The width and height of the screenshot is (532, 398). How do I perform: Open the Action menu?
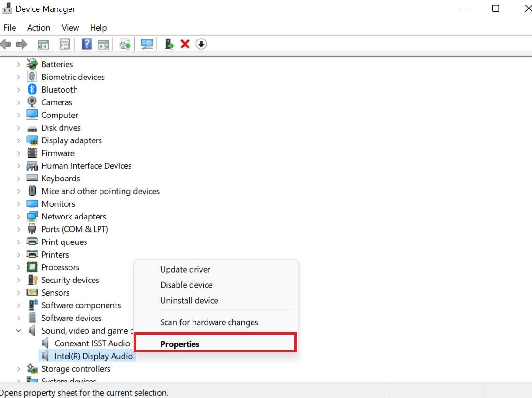(39, 28)
